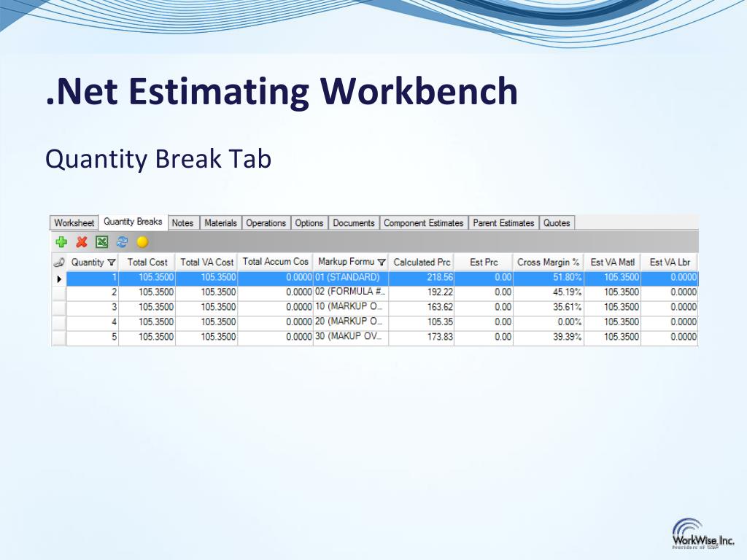This screenshot has height=560, width=747.
Task: Click the 01 (STANDARD) markup cell
Action: pos(351,278)
